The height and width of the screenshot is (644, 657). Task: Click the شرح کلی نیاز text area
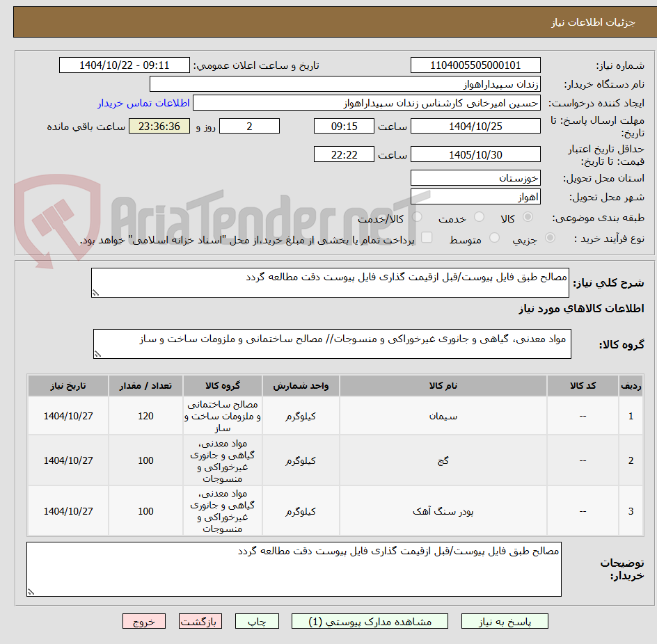(x=330, y=282)
